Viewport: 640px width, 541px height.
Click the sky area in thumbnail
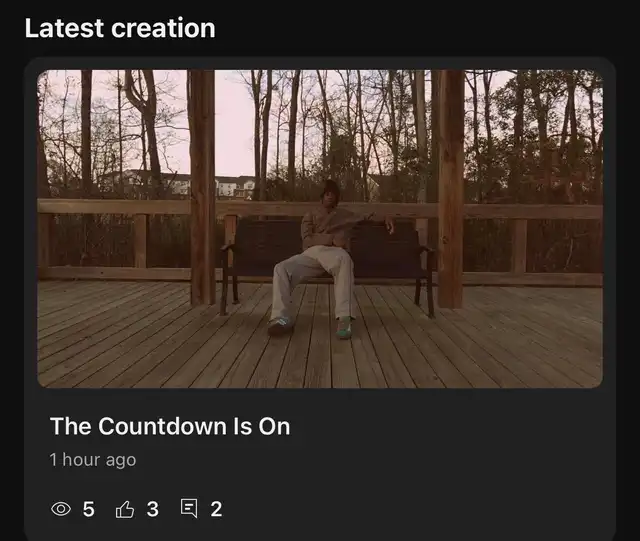[235, 122]
